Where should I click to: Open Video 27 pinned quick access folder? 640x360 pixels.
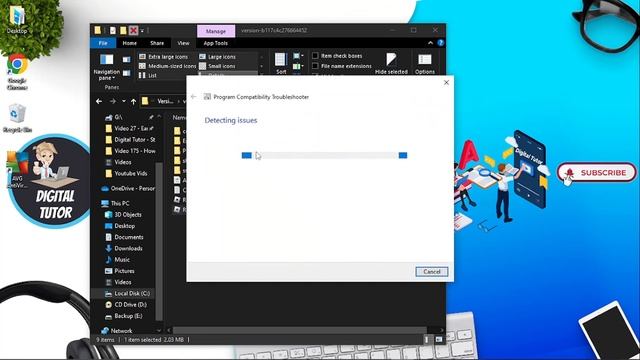(x=130, y=128)
